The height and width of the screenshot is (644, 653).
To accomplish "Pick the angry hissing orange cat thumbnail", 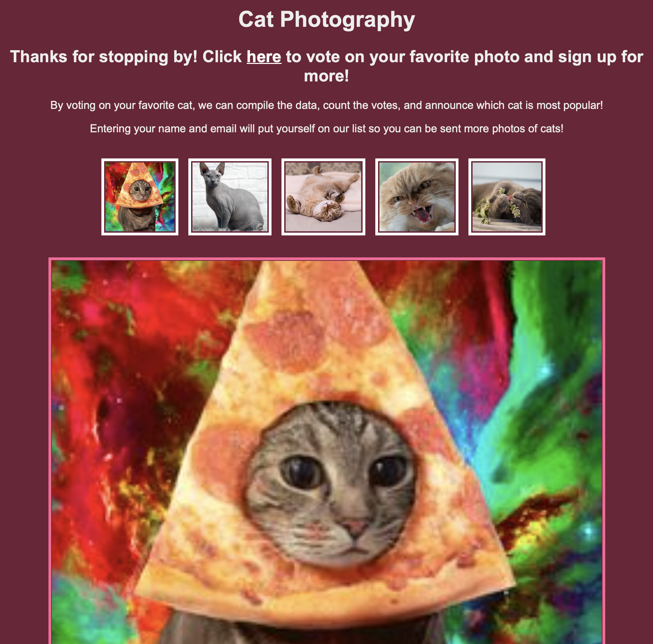I will (417, 197).
